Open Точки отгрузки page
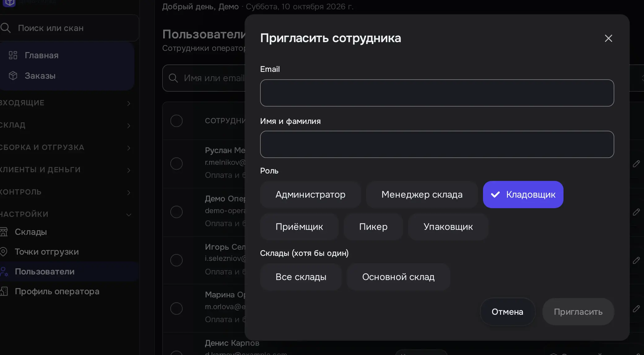Viewport: 644px width, 355px height. pyautogui.click(x=69, y=252)
